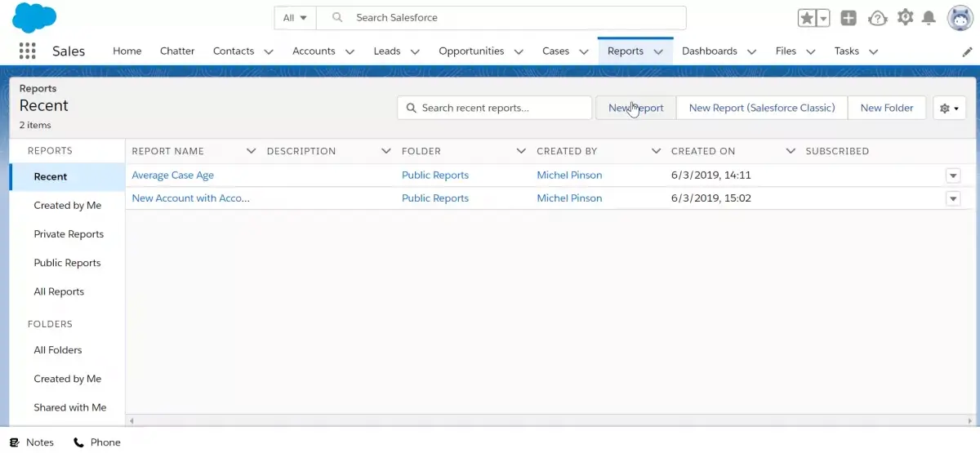Expand the Cases tab dropdown chevron
Screen dimensions: 980x453
(x=584, y=51)
